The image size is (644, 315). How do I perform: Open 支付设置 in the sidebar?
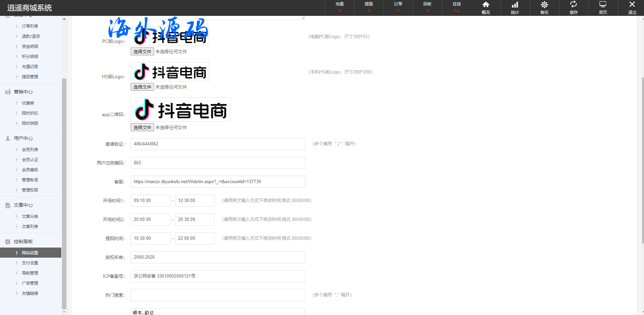click(x=30, y=263)
